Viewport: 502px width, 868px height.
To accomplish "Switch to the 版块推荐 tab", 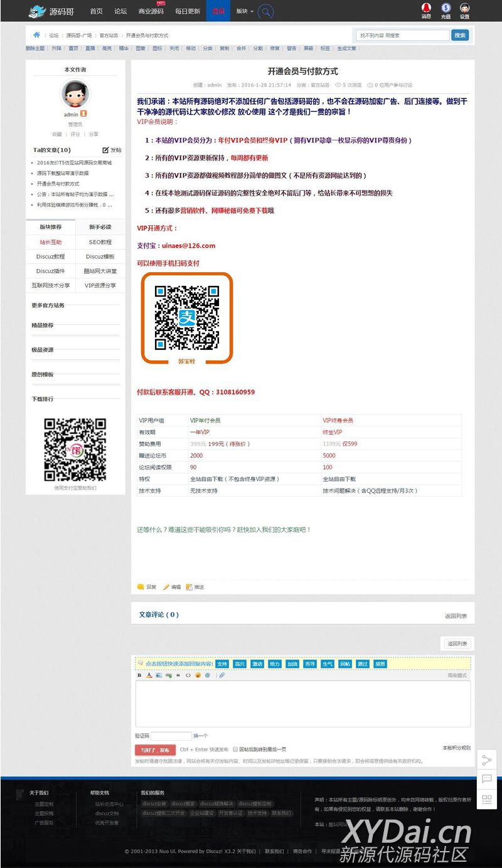I will [51, 227].
